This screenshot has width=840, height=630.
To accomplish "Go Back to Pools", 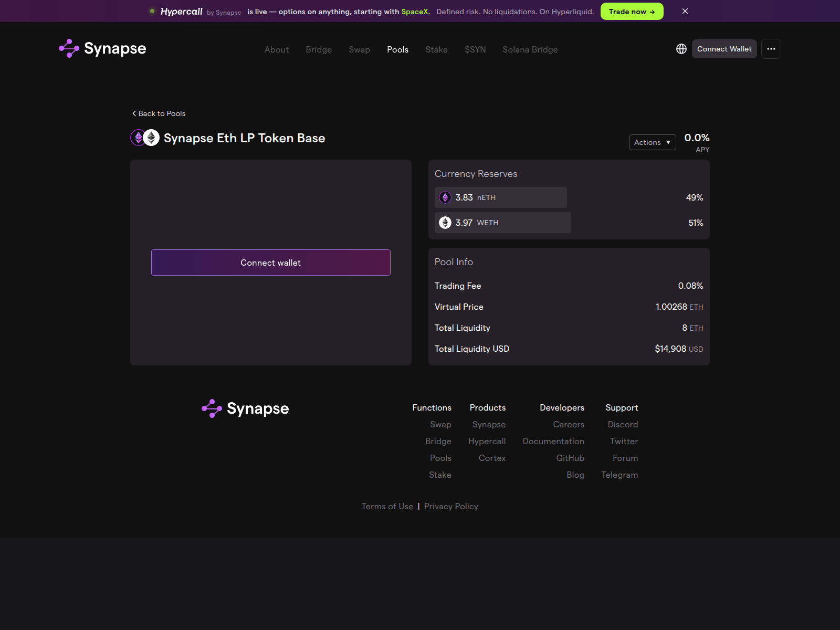I will (x=159, y=113).
